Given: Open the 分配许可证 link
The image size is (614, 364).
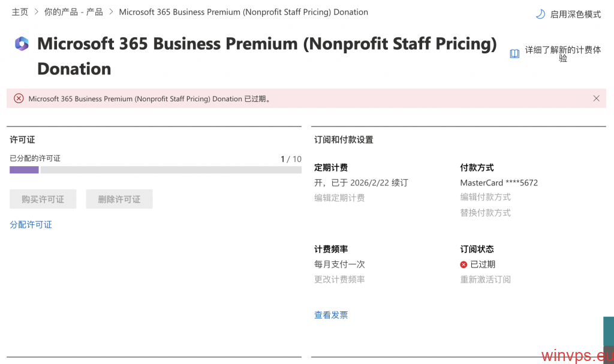Looking at the screenshot, I should coord(31,225).
